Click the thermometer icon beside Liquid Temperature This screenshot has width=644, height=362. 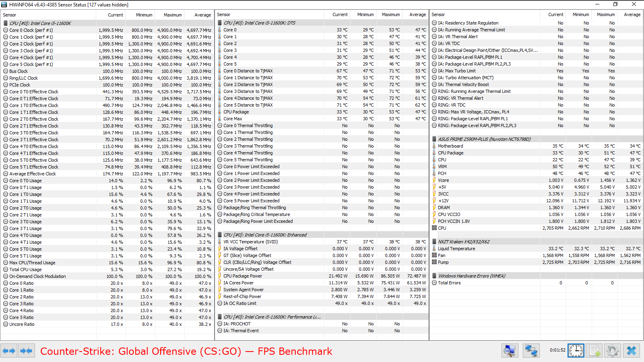point(434,249)
